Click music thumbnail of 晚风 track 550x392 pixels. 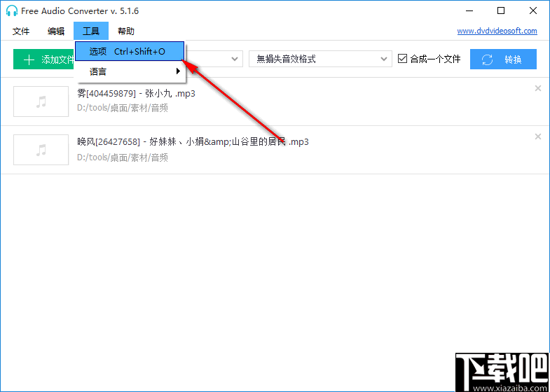point(41,150)
